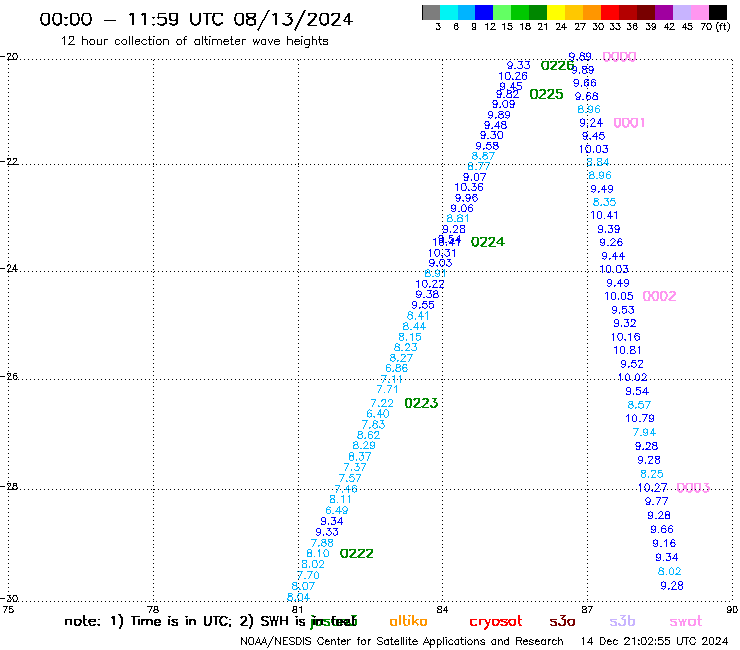Image resolution: width=740 pixels, height=650 pixels.
Task: Click the bottom track value 8.04
Action: click(298, 597)
